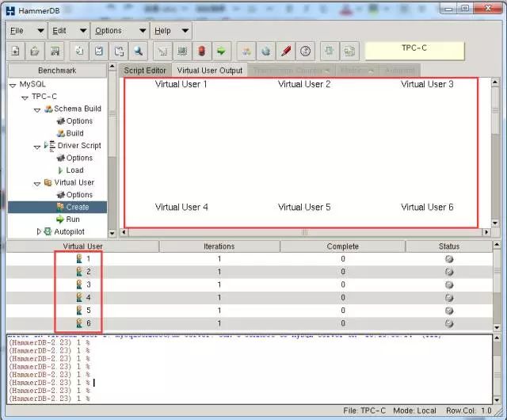
Task: Select Run under Virtual User
Action: (x=73, y=220)
